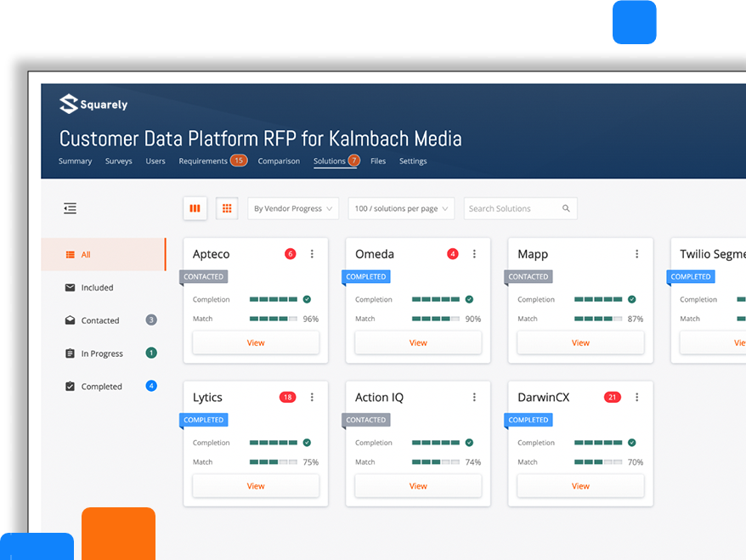746x560 pixels.
Task: Click the Squarely logo
Action: pyautogui.click(x=93, y=104)
